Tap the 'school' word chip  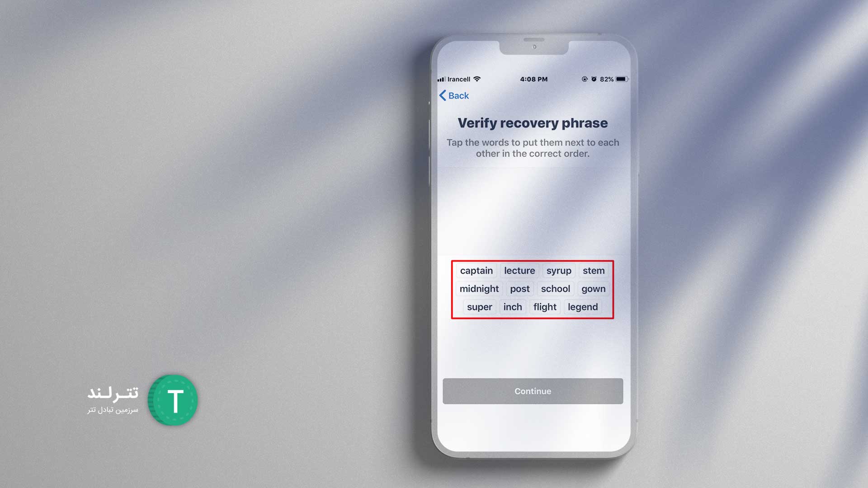coord(555,288)
